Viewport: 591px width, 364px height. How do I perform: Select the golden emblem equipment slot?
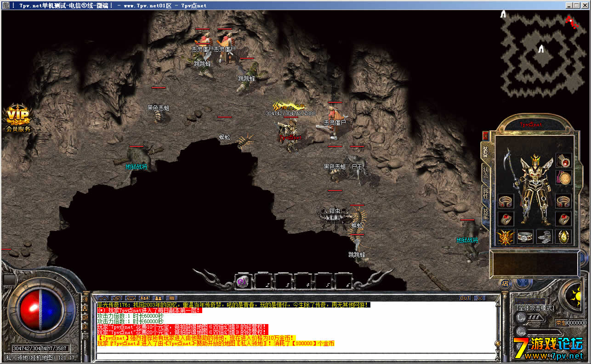(506, 237)
